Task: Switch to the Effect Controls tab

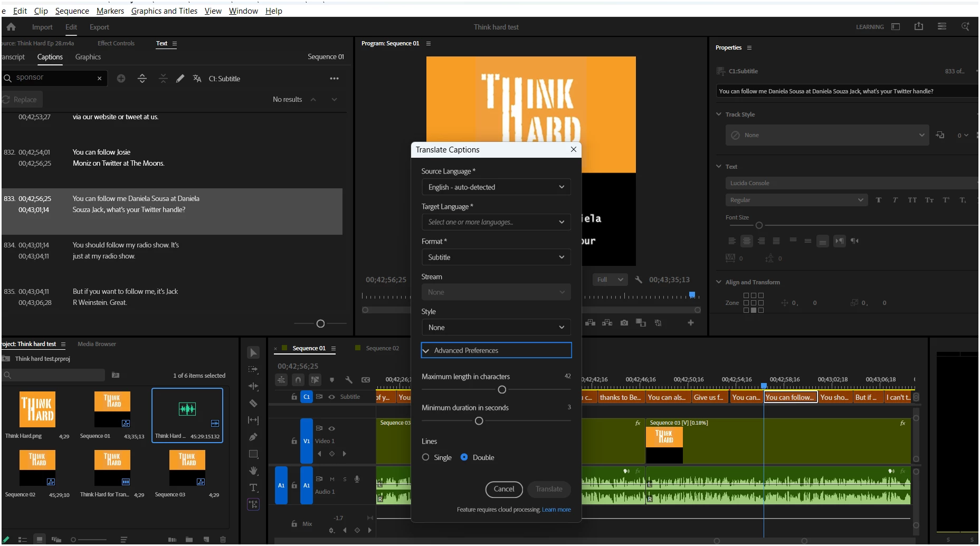Action: [x=116, y=43]
